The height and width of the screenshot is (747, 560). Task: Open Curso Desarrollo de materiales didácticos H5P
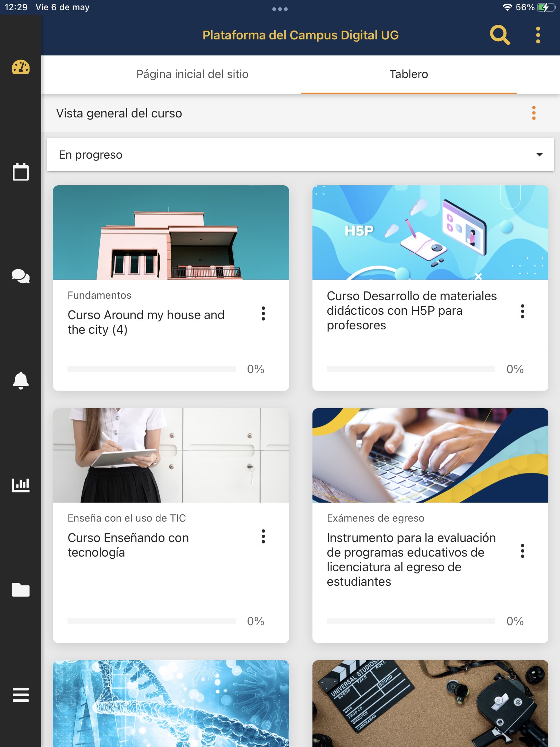[x=412, y=310]
